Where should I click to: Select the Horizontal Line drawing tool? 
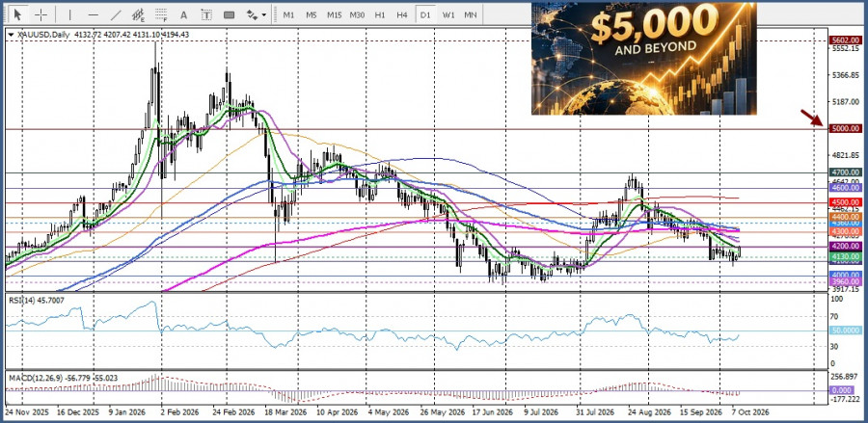click(x=93, y=14)
